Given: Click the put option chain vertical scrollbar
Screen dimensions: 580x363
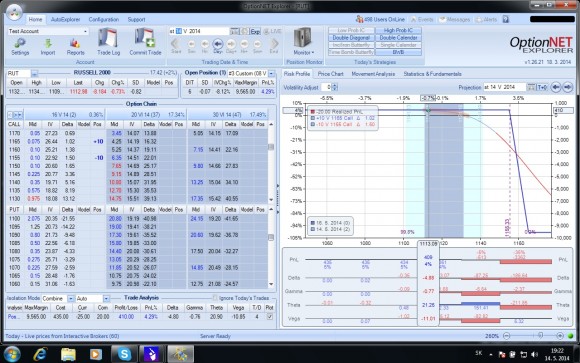Looking at the screenshot, I should (271, 246).
